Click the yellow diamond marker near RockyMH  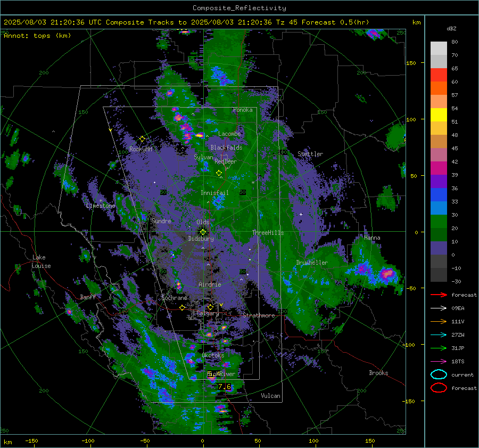[142, 139]
